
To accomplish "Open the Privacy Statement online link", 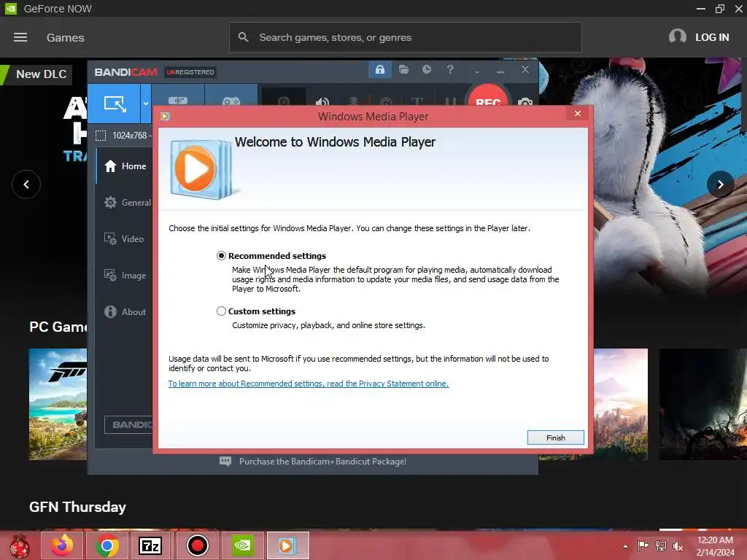I will click(309, 384).
